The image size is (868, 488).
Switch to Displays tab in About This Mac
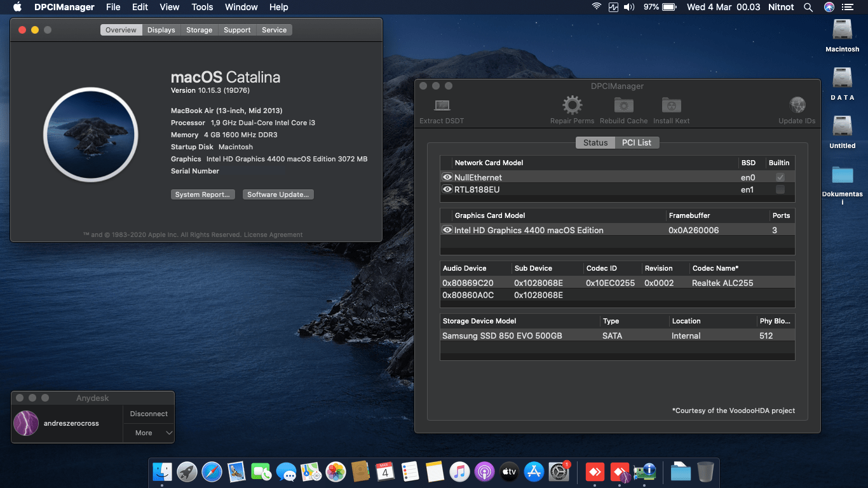click(161, 30)
